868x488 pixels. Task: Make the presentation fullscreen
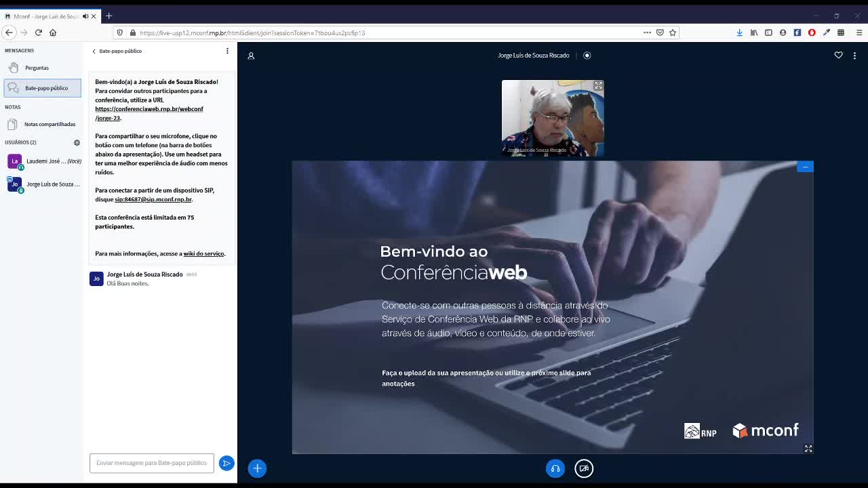(808, 449)
